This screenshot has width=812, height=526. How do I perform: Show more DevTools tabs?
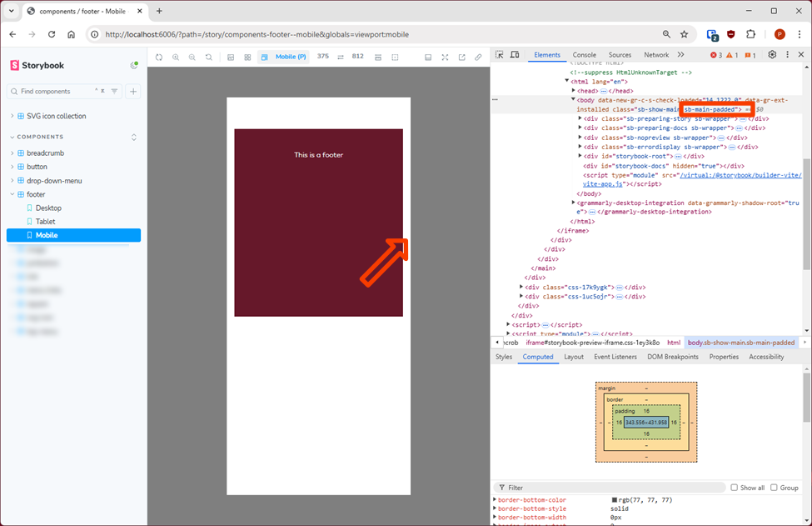click(x=680, y=54)
